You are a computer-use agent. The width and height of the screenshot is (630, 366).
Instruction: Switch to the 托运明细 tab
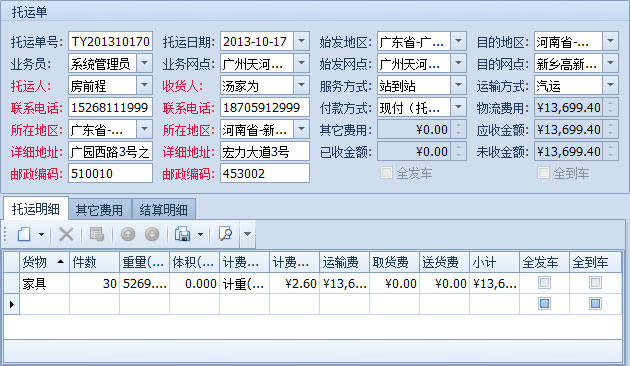coord(36,209)
